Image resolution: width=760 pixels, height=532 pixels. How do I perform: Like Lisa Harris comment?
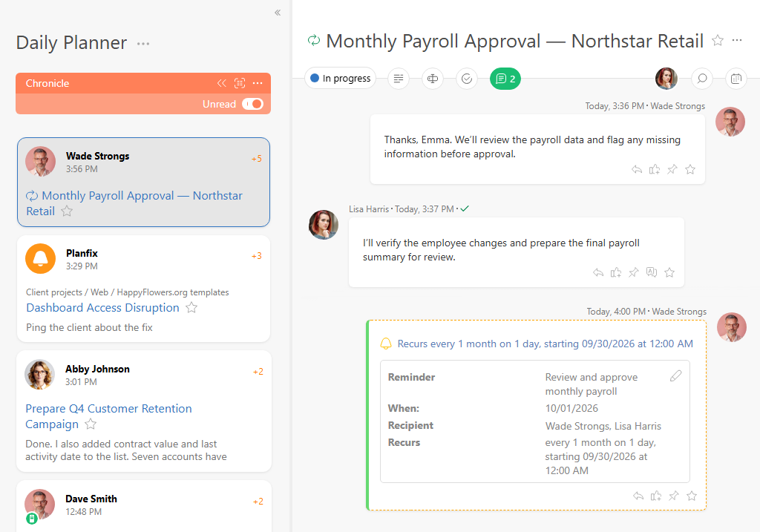pos(616,272)
